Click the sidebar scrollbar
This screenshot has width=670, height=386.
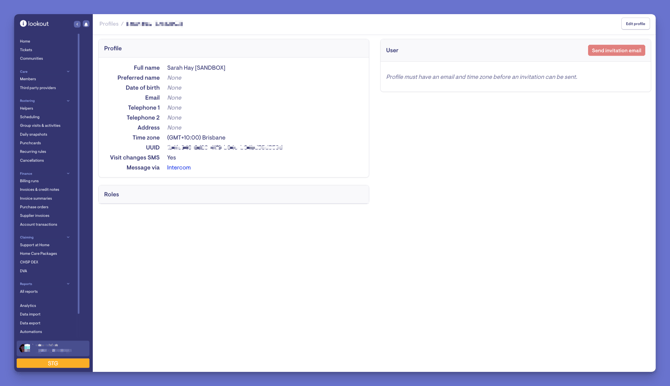(79, 174)
